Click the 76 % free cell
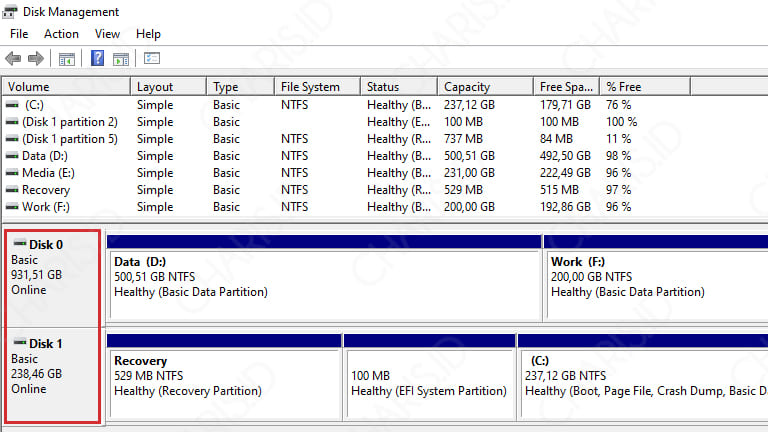The image size is (768, 432). (x=619, y=105)
